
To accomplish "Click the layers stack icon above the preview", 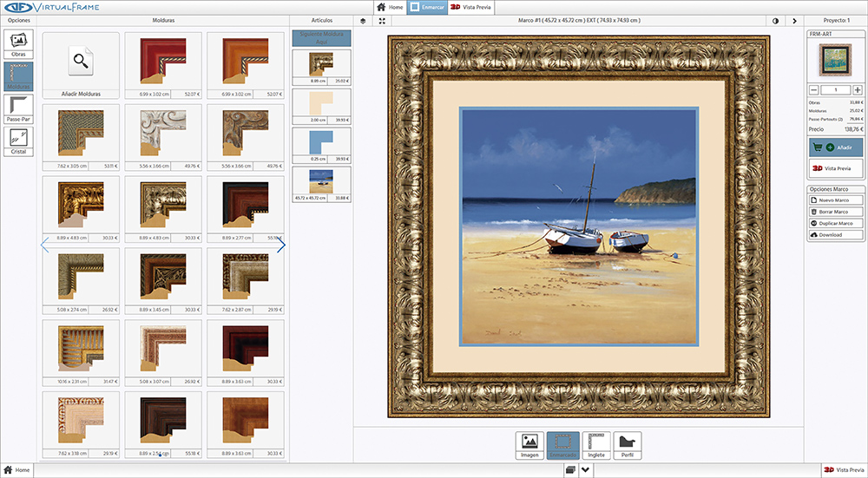I will tap(363, 21).
